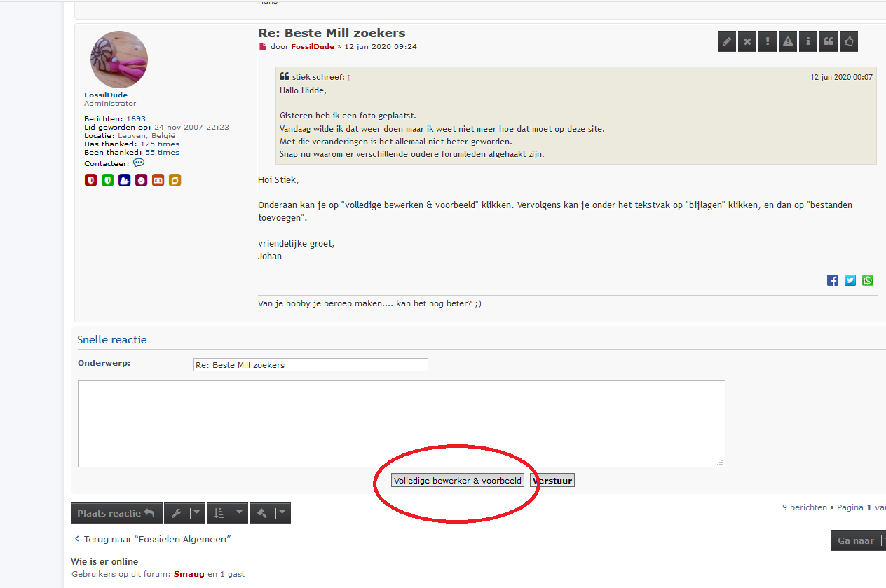Screen dimensions: 886x588
Task: Share the post on Facebook
Action: [x=833, y=280]
